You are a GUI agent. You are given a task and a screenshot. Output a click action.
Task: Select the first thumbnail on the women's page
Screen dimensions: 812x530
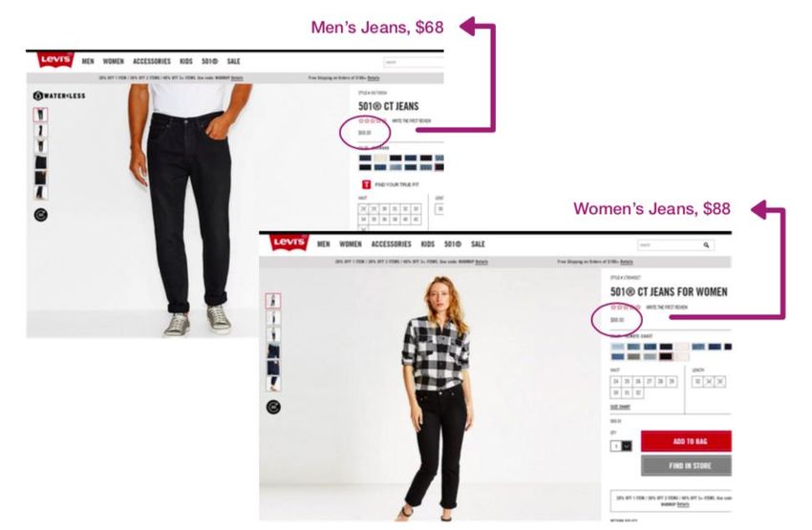(x=273, y=301)
